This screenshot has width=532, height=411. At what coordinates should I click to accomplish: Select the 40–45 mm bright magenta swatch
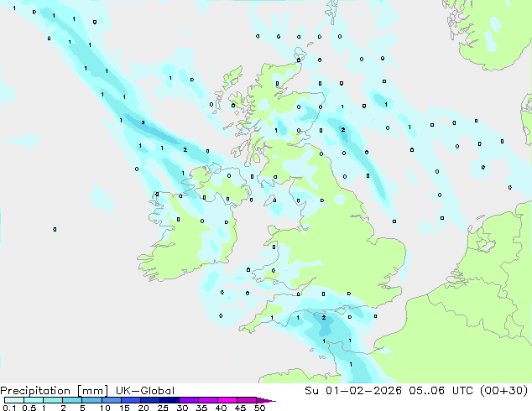(227, 400)
